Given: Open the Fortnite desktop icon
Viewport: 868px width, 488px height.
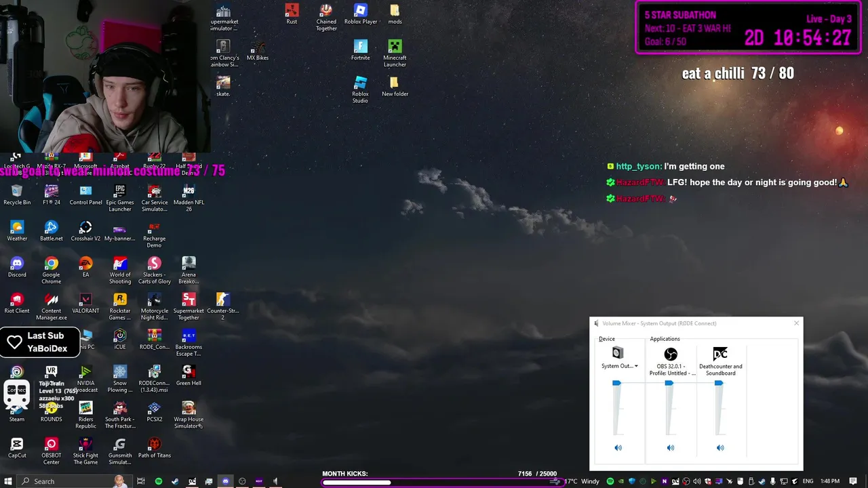Looking at the screenshot, I should tap(361, 50).
